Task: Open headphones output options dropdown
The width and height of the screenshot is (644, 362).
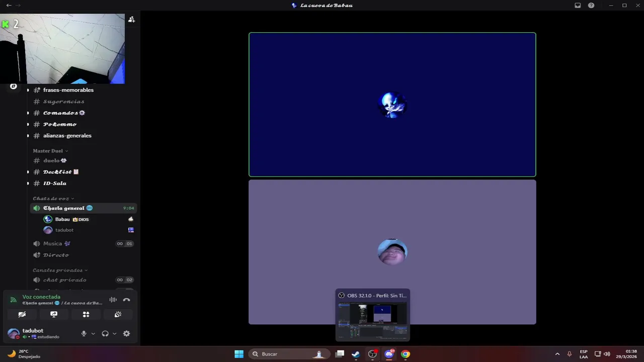Action: pos(115,333)
